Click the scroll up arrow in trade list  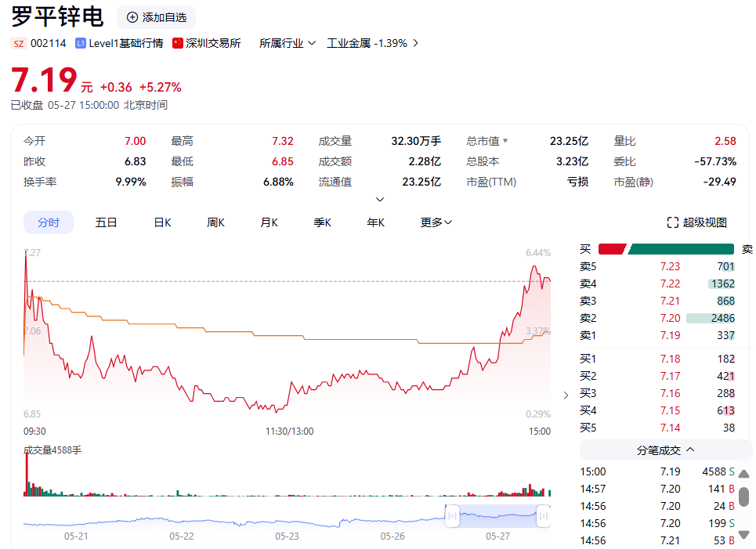pos(744,474)
